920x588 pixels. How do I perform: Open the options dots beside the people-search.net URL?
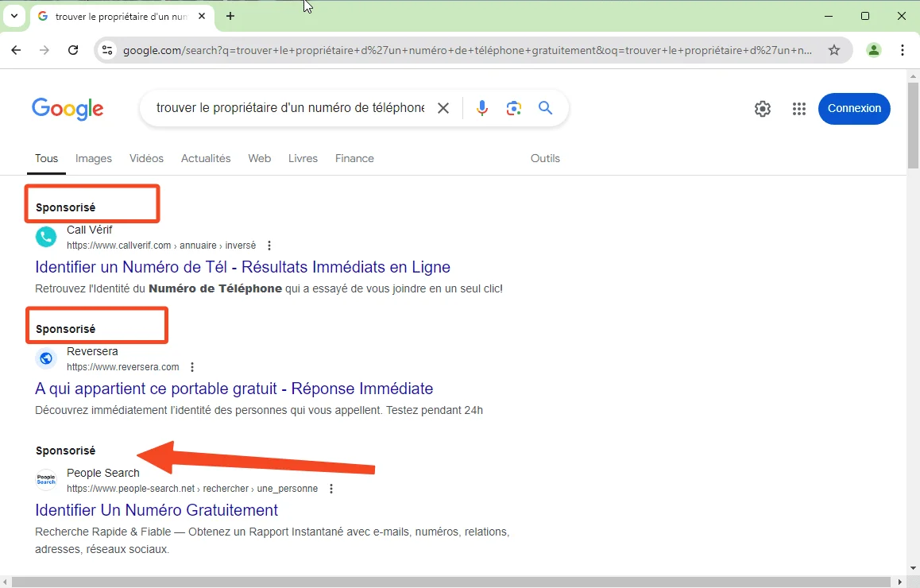click(x=331, y=488)
